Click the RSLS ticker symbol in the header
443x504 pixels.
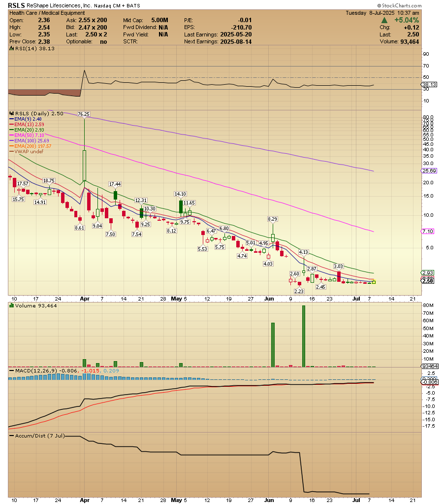16,5
